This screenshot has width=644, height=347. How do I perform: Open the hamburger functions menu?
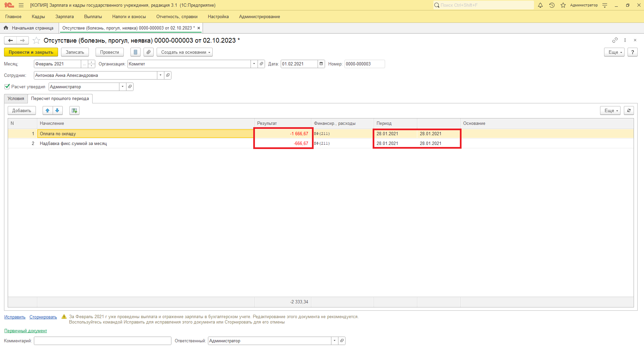21,5
